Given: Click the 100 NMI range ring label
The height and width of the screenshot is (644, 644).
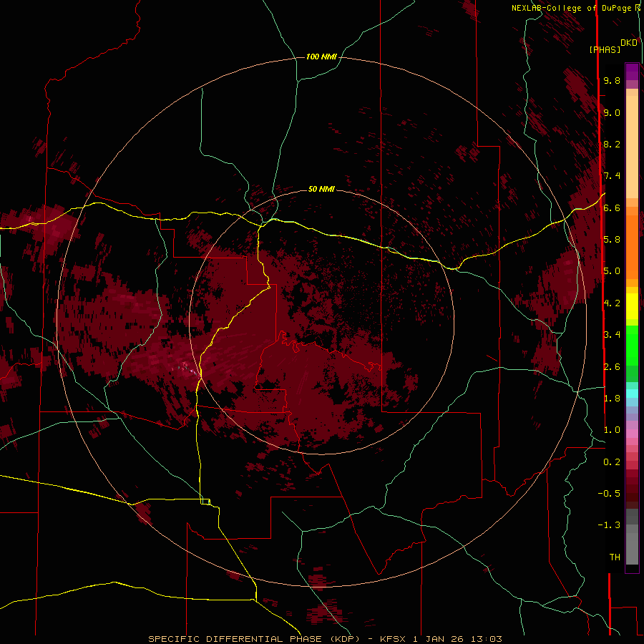Looking at the screenshot, I should [x=321, y=57].
